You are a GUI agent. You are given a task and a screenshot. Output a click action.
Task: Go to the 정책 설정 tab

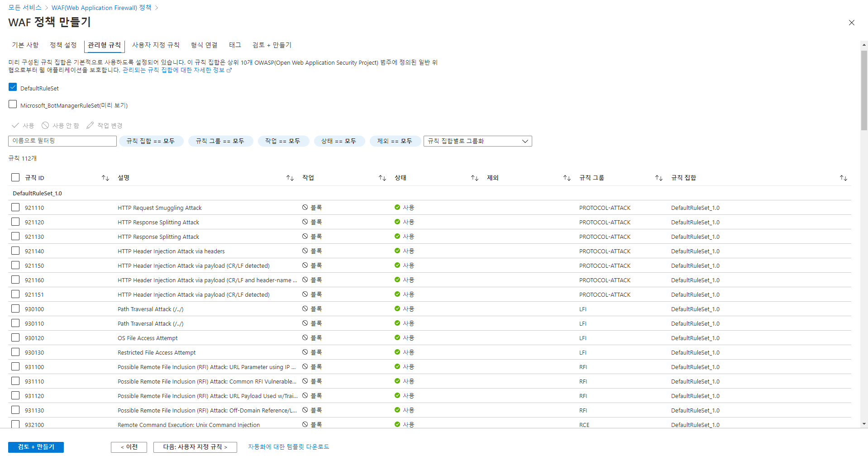63,45
